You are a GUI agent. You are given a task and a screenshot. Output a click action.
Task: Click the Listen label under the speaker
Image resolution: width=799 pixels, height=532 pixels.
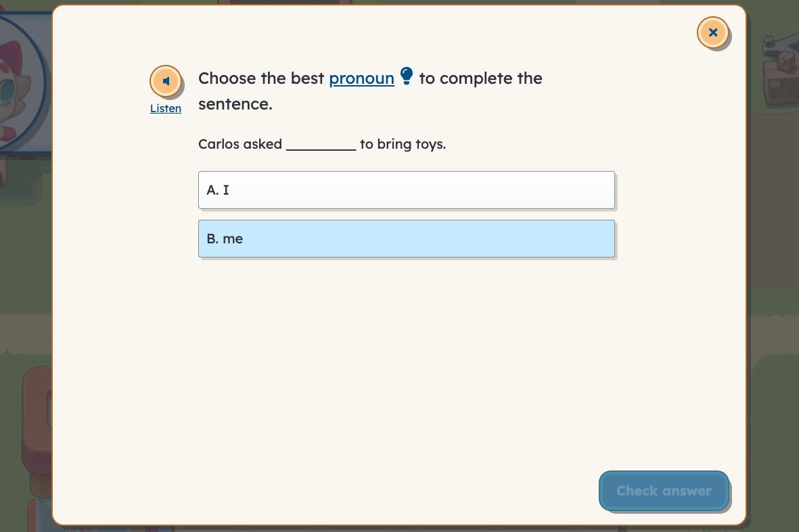165,108
